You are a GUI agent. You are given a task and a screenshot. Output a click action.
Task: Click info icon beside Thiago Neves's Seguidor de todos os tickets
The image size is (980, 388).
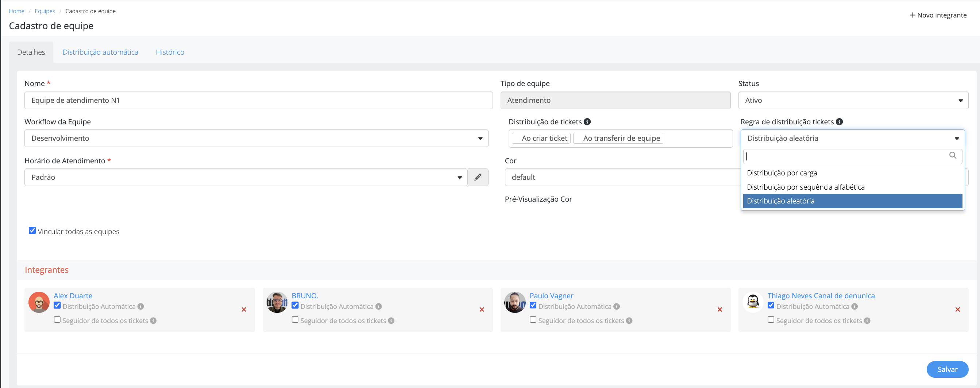click(867, 321)
